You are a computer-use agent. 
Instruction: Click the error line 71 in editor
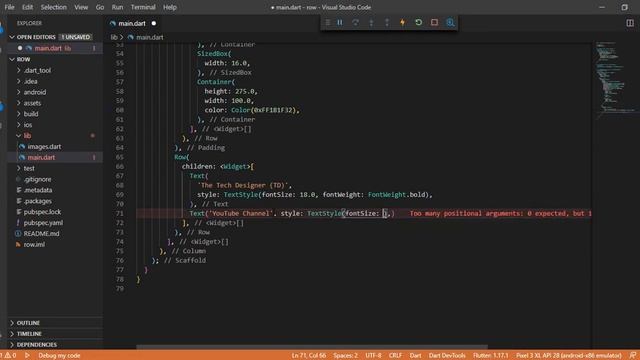tap(363, 213)
